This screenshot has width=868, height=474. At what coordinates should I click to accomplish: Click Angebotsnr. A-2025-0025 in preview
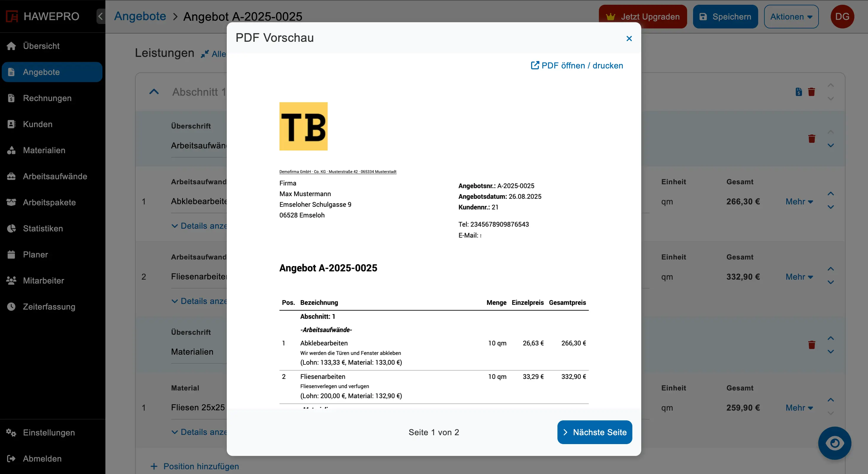click(496, 186)
